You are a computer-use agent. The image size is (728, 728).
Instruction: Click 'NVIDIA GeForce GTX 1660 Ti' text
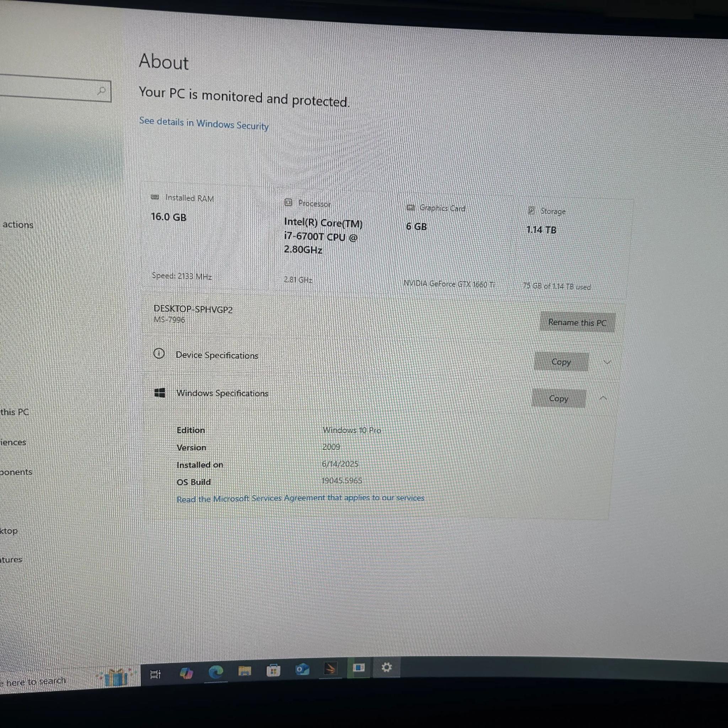point(449,284)
